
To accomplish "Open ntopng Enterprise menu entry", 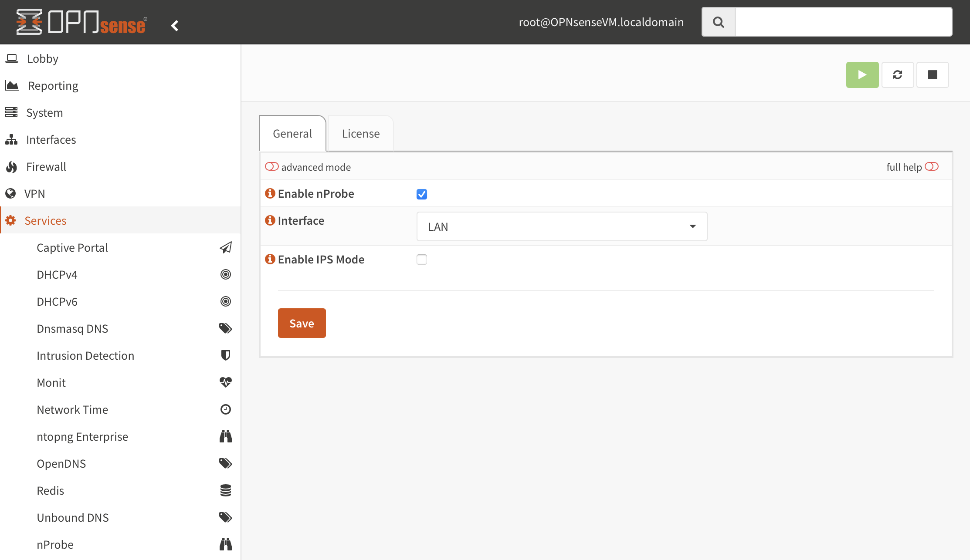I will pos(82,437).
